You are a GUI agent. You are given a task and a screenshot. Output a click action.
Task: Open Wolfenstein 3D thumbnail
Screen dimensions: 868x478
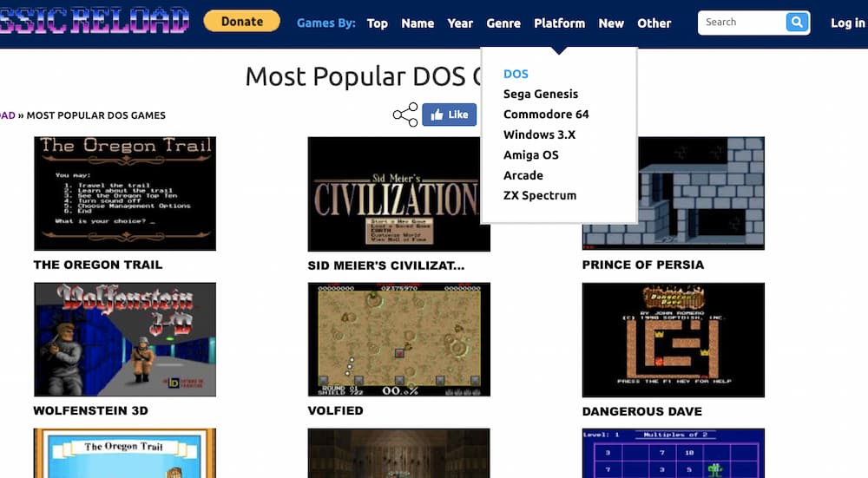125,340
